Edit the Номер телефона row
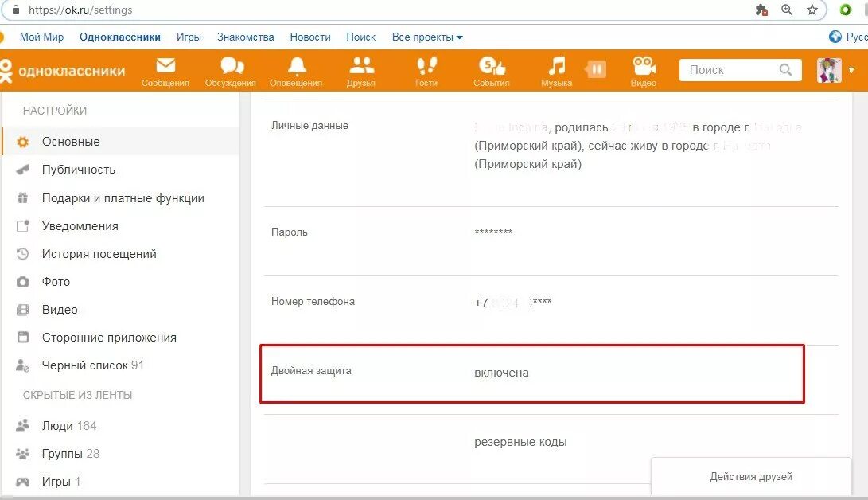 (x=551, y=311)
